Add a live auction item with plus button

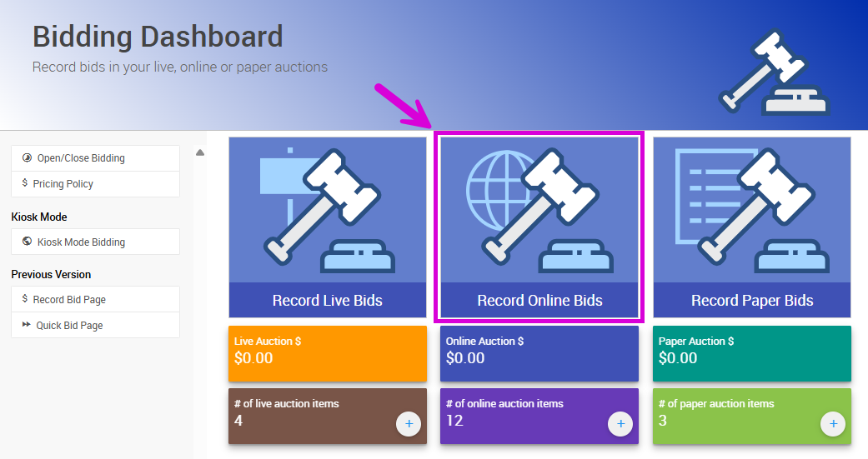[x=409, y=424]
